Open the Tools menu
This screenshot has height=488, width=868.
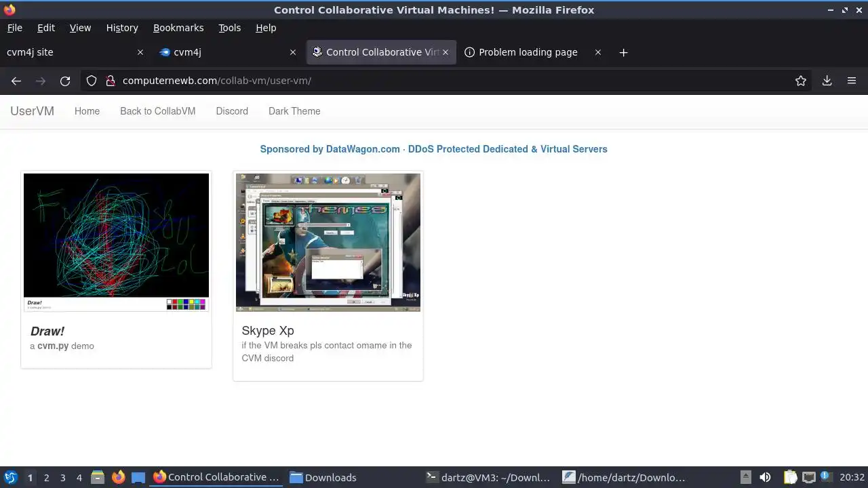click(x=229, y=28)
